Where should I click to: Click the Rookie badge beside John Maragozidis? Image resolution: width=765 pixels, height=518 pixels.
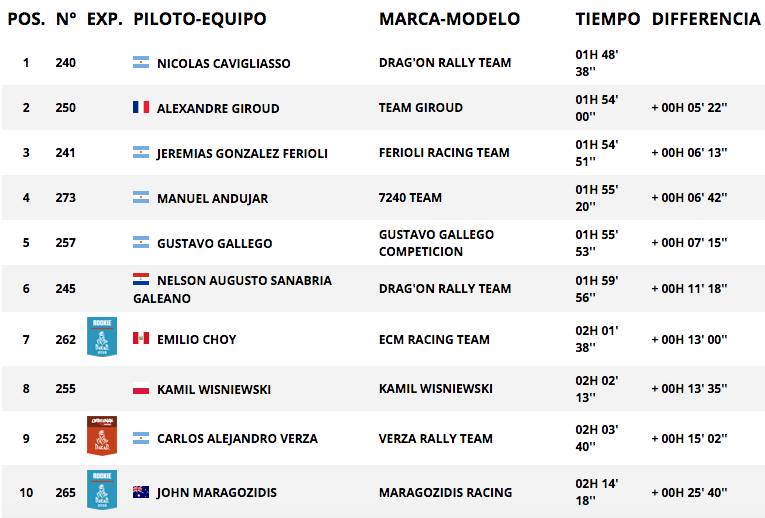[x=102, y=490]
